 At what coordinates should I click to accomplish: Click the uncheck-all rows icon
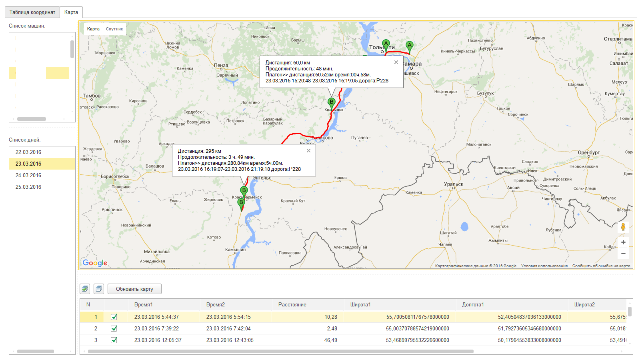coord(99,289)
